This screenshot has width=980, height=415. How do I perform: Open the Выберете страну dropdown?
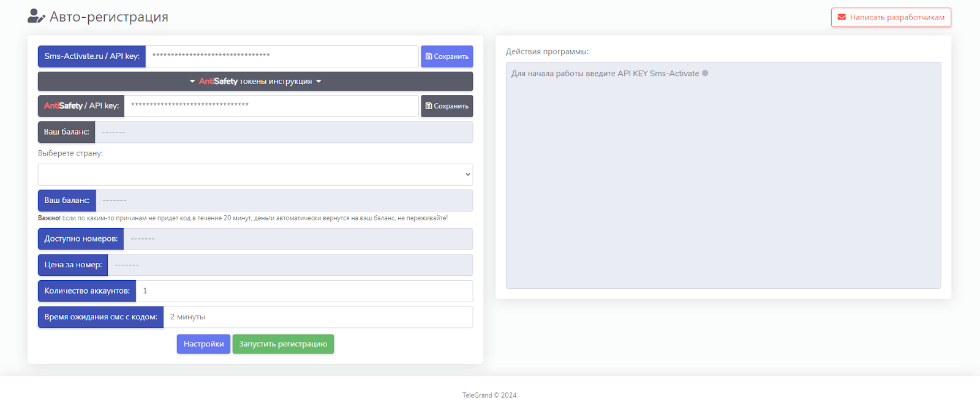[255, 175]
